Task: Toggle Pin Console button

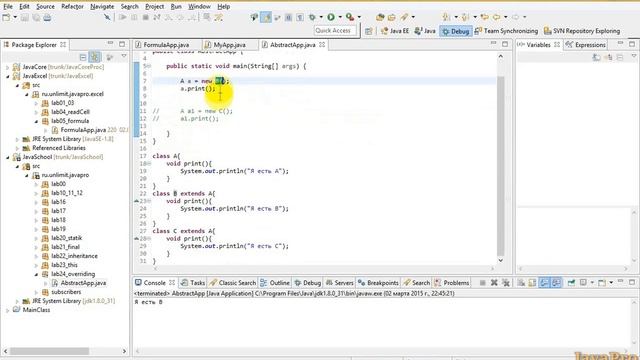Action: [571, 282]
